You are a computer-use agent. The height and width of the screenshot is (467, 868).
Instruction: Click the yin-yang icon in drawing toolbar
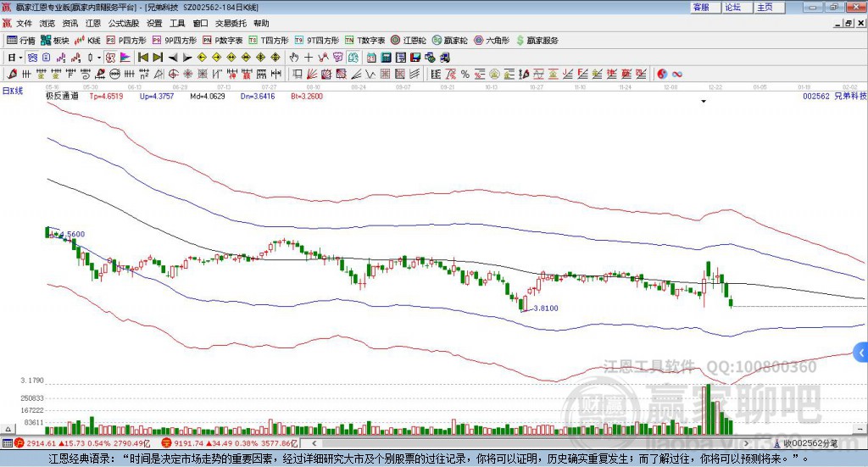[x=662, y=75]
